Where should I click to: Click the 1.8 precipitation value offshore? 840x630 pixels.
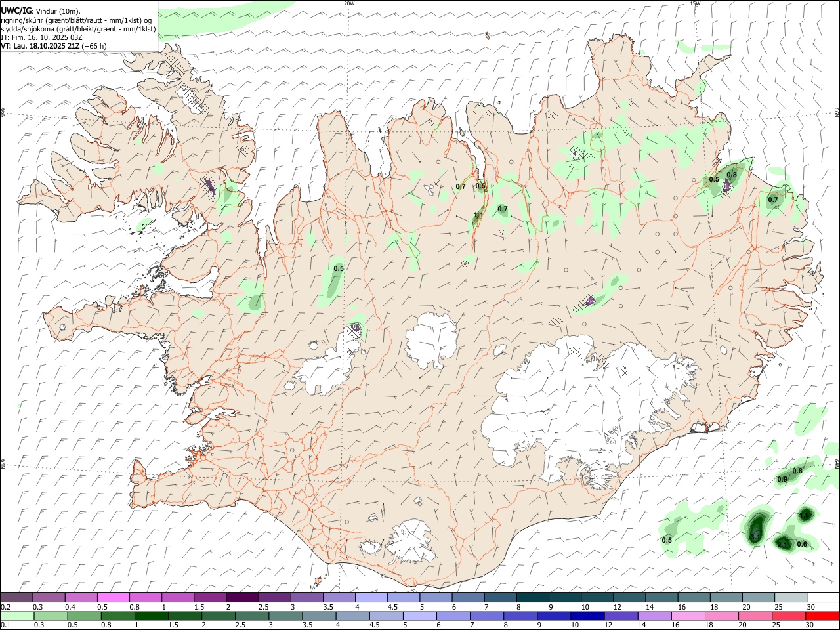[x=805, y=516]
